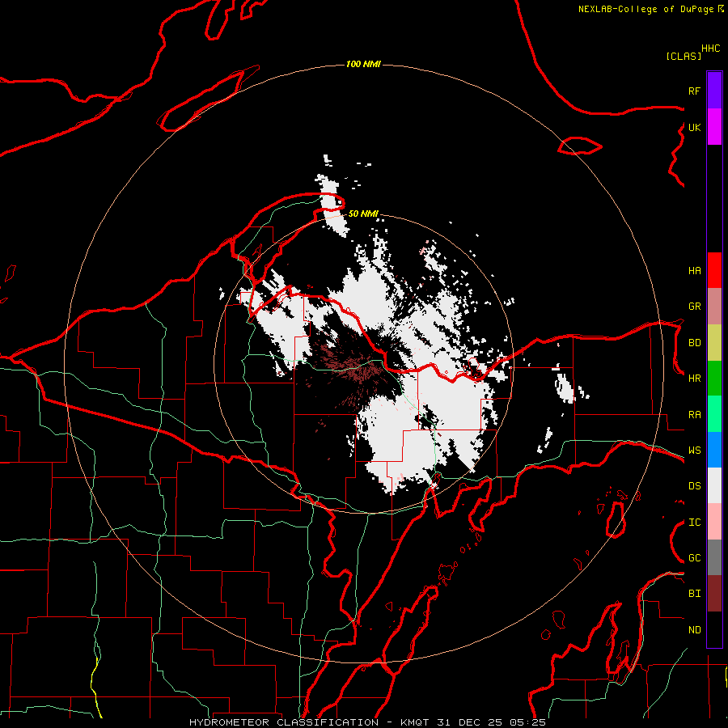The image size is (728, 728).
Task: Click the BD legend label
Action: 695,343
